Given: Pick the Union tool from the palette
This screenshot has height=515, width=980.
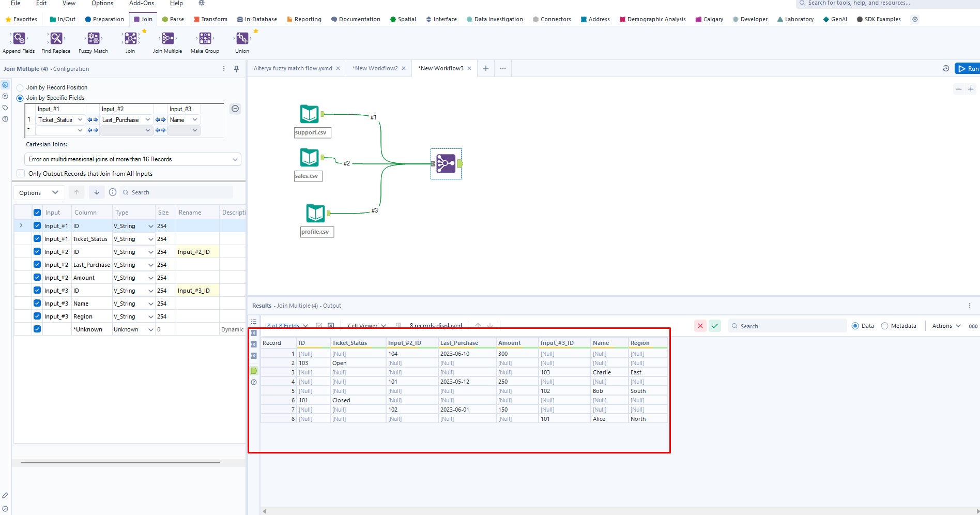Looking at the screenshot, I should pos(242,39).
